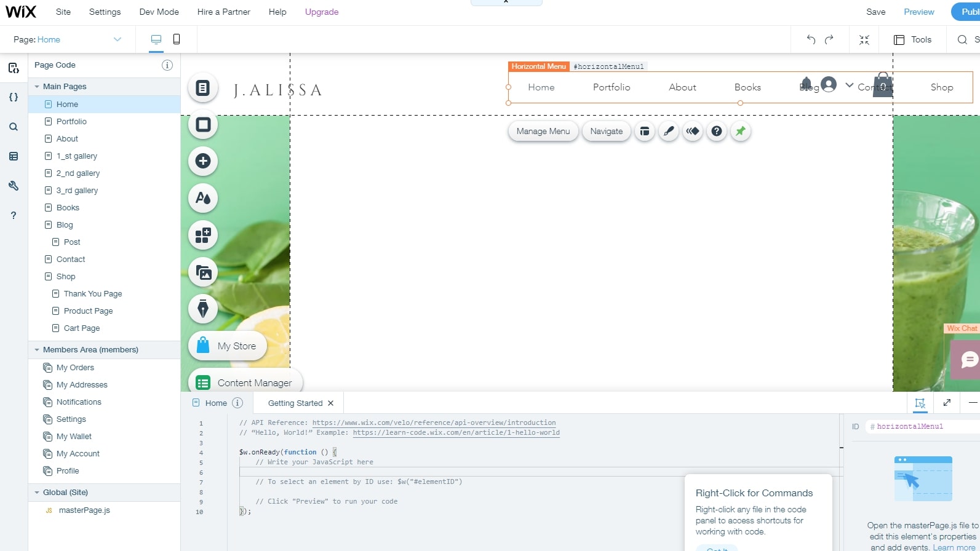Switch to desktop view icon
This screenshot has width=980, height=551.
pos(156,39)
